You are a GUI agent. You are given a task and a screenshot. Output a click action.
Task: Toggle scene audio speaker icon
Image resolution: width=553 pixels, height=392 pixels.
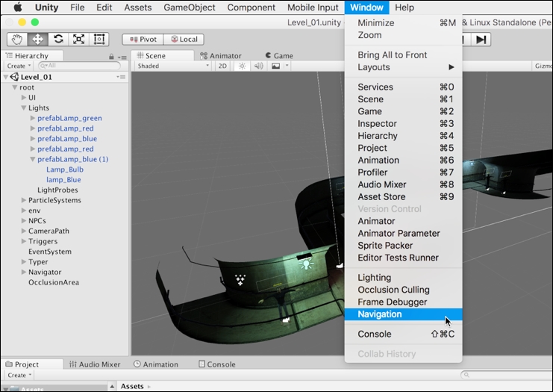(x=258, y=66)
